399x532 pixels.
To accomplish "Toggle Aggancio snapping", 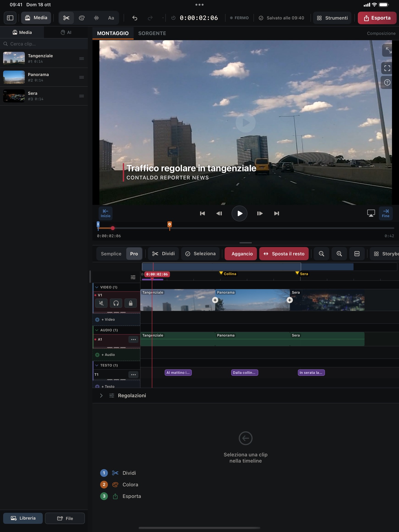I will click(x=241, y=254).
